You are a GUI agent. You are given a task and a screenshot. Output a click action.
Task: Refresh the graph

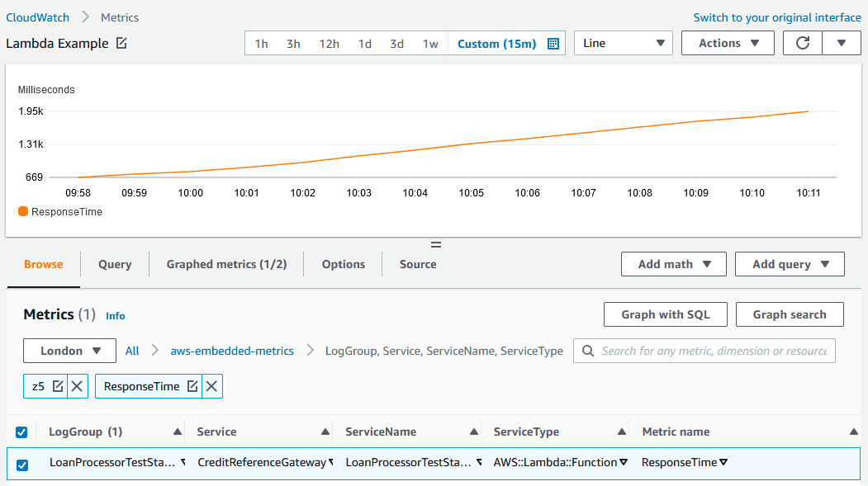pyautogui.click(x=803, y=43)
